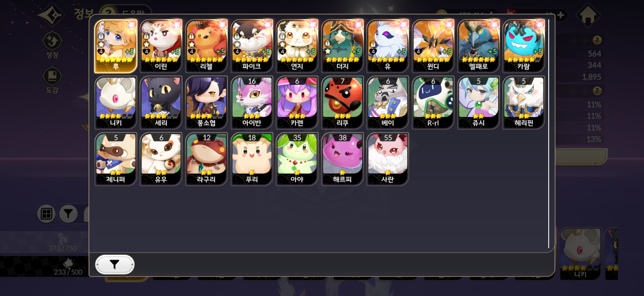The image size is (644, 296).
Task: Choose the 사란 fluffy white character
Action: [x=388, y=159]
